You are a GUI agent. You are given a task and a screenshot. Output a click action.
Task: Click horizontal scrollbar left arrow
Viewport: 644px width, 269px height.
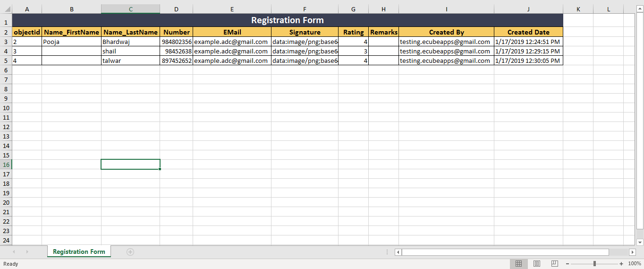398,252
